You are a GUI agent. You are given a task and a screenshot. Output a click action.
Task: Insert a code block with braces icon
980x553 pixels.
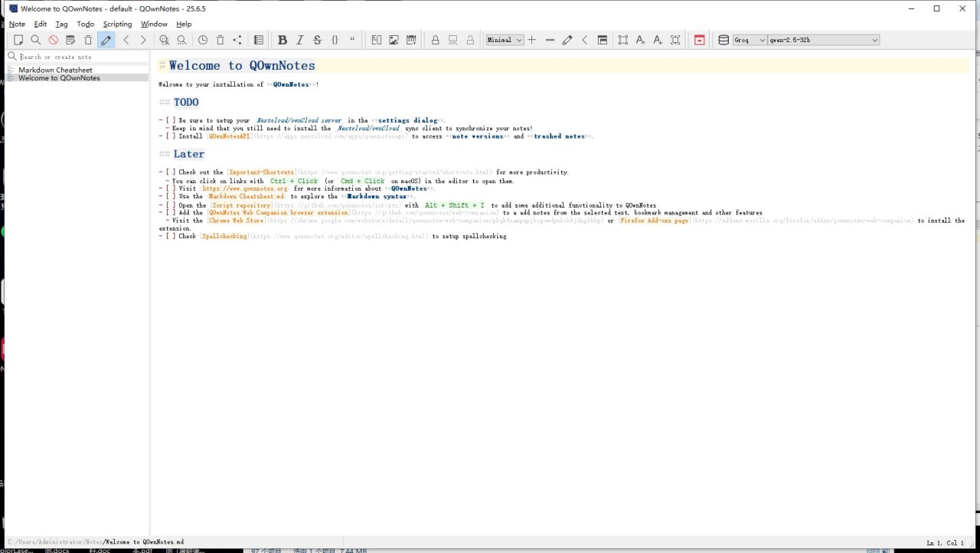point(335,40)
